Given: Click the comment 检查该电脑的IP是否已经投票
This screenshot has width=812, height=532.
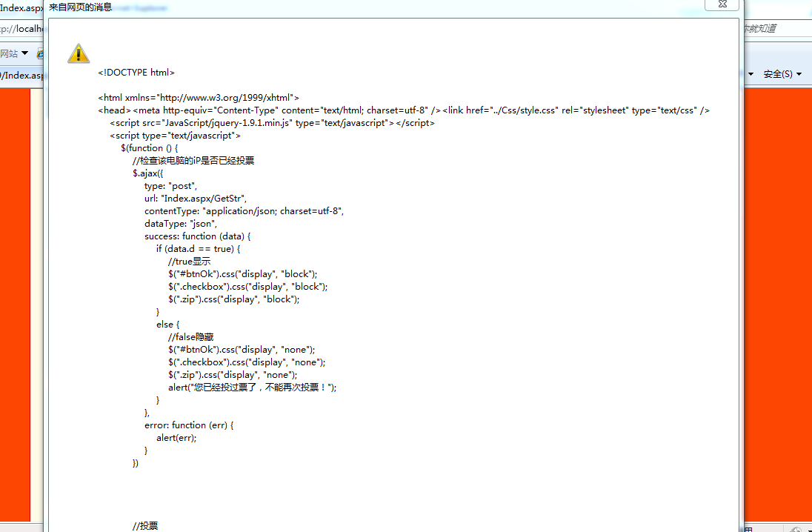Looking at the screenshot, I should tap(193, 161).
